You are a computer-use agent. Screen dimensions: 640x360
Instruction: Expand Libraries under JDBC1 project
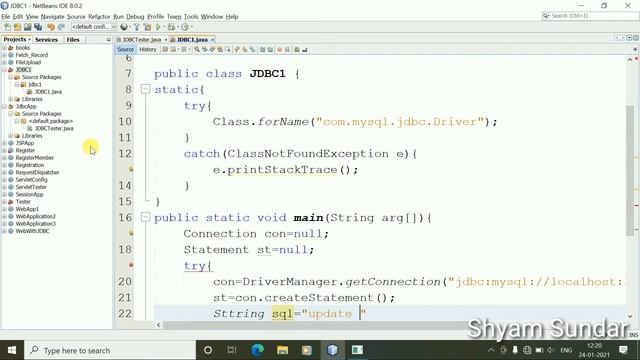[x=10, y=99]
